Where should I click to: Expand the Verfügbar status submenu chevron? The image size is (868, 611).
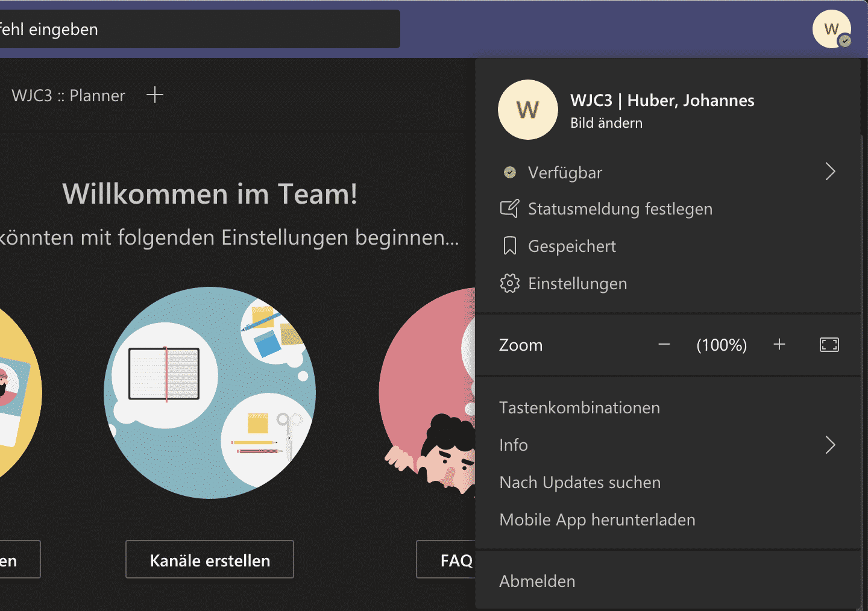click(x=830, y=172)
